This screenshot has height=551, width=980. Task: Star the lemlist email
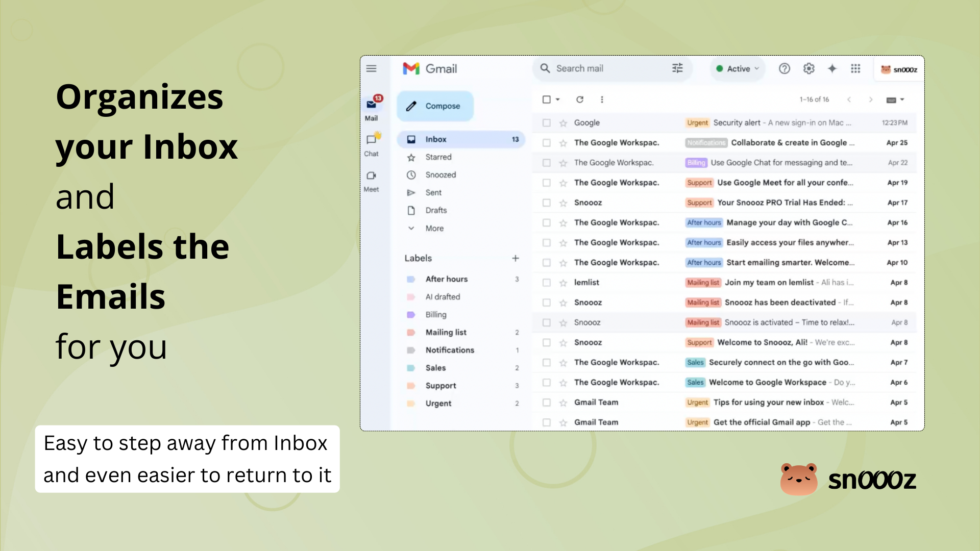(x=563, y=282)
